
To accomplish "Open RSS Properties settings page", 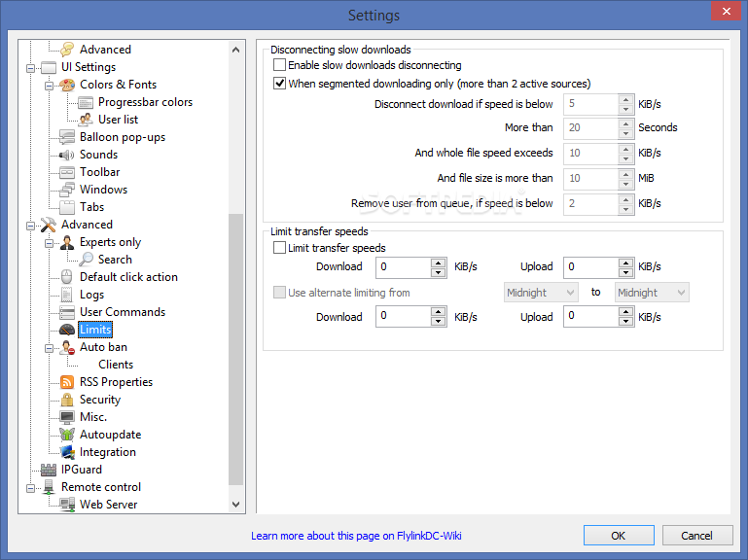I will coord(116,382).
